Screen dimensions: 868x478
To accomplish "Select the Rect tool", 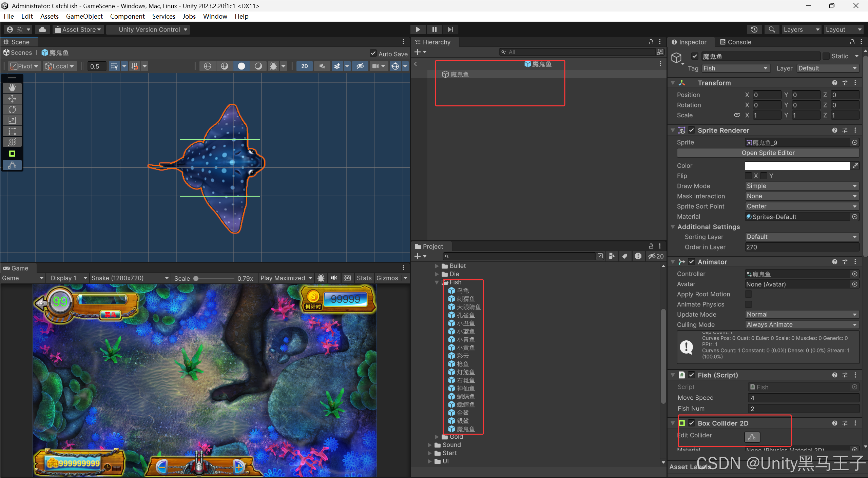I will click(x=12, y=131).
